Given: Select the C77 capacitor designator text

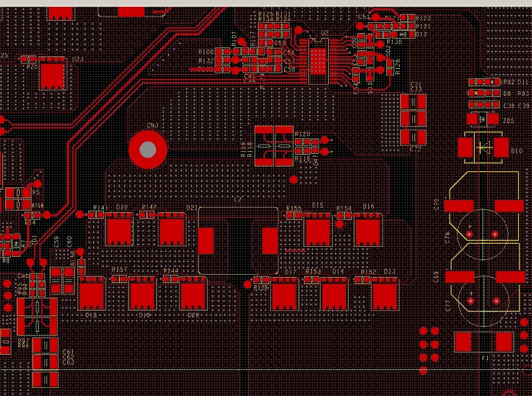Looking at the screenshot, I should [x=448, y=306].
